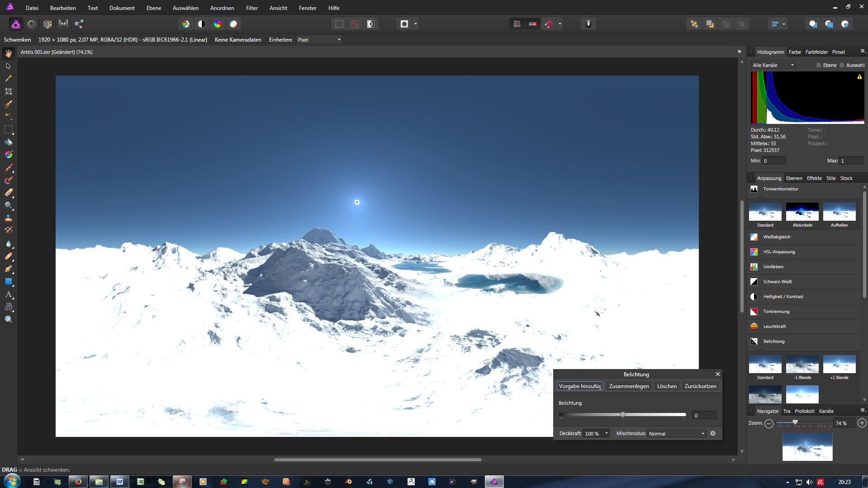Viewport: 868px width, 488px height.
Task: Click the Belichtung exposure slider handle
Action: pyautogui.click(x=623, y=414)
